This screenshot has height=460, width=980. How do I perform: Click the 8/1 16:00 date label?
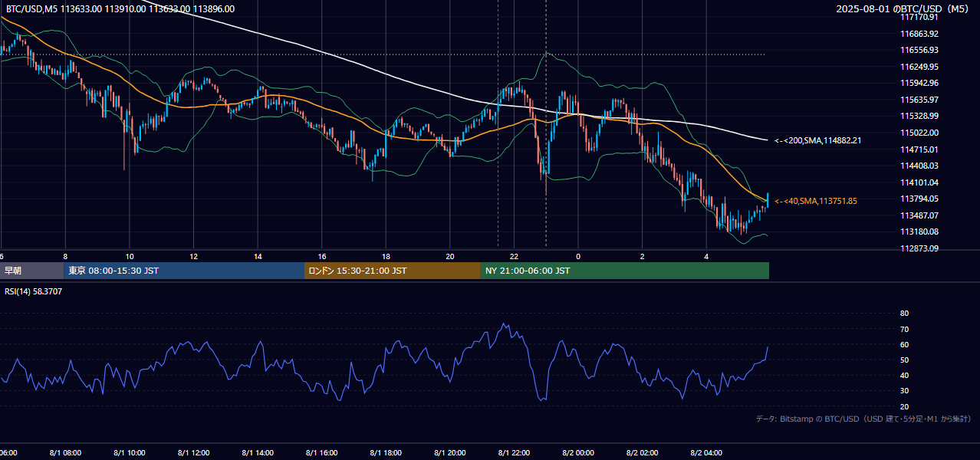[x=321, y=453]
